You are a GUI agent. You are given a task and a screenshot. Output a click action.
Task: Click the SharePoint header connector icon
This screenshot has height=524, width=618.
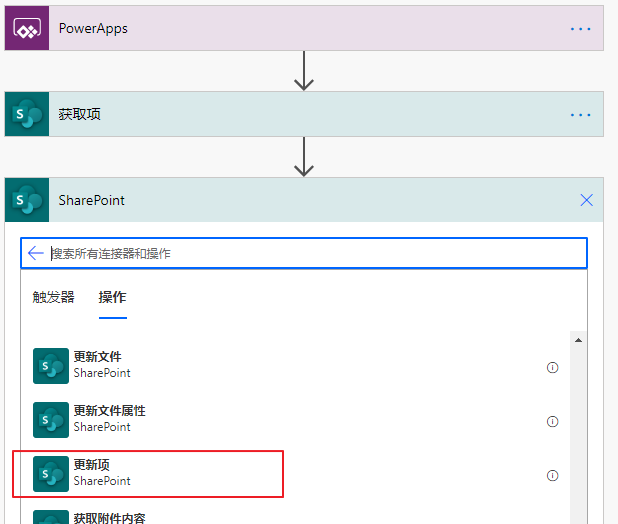(27, 200)
